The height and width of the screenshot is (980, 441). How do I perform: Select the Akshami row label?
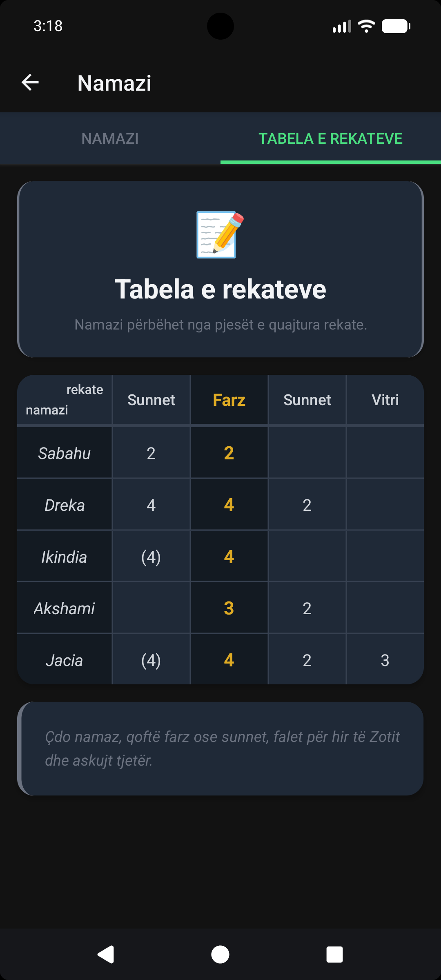point(65,608)
